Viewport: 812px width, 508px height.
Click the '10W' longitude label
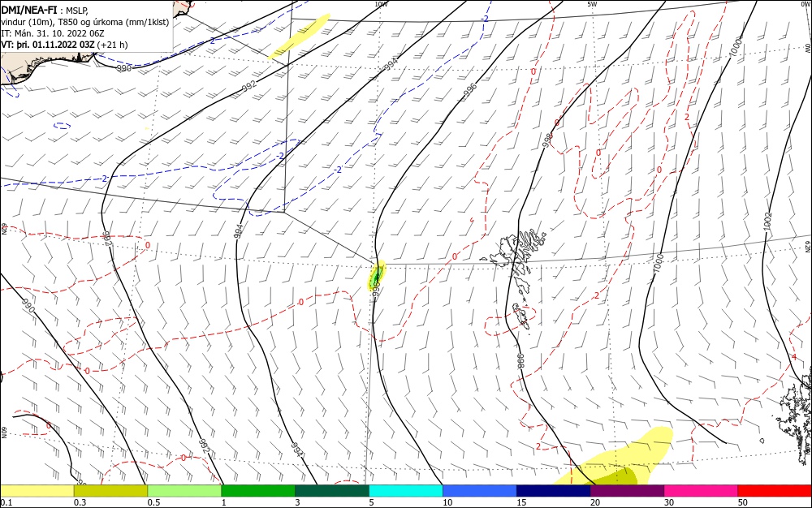tap(381, 4)
